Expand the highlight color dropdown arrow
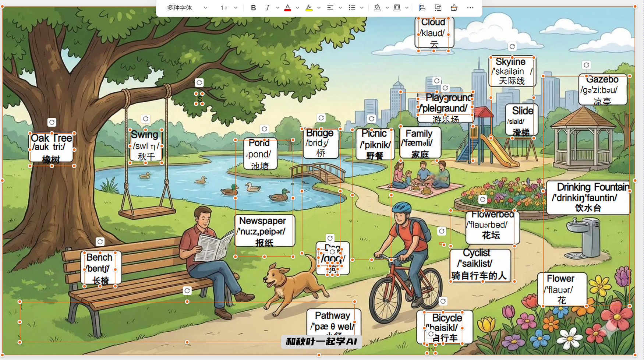Image resolution: width=644 pixels, height=360 pixels. click(x=319, y=8)
